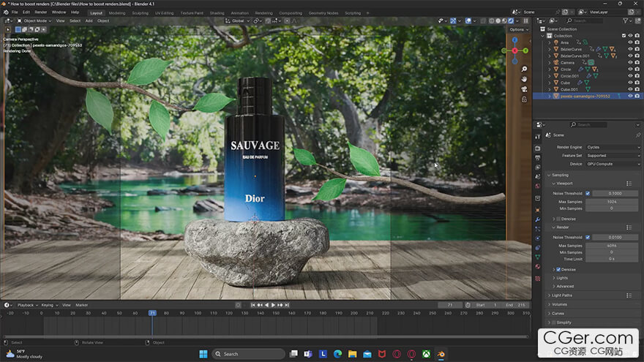This screenshot has width=644, height=362.
Task: Open the Tool tab in Properties editor
Action: point(538,136)
